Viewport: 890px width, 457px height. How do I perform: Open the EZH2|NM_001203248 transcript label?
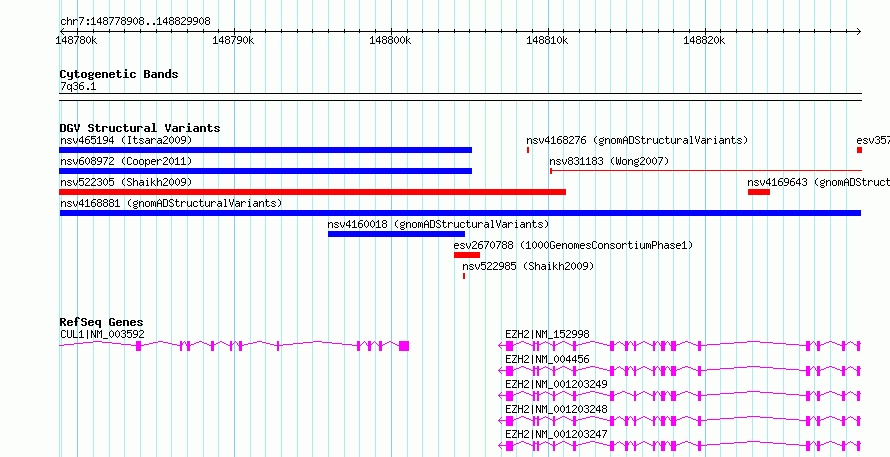coord(556,409)
